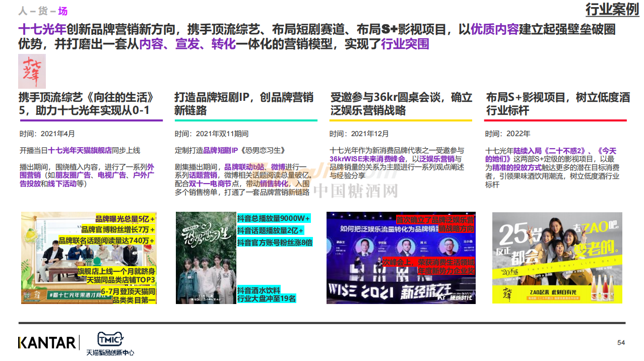Click the yellow label 旗舰店上线一个月就跻身
This screenshot has width=644, height=361.
116,271
